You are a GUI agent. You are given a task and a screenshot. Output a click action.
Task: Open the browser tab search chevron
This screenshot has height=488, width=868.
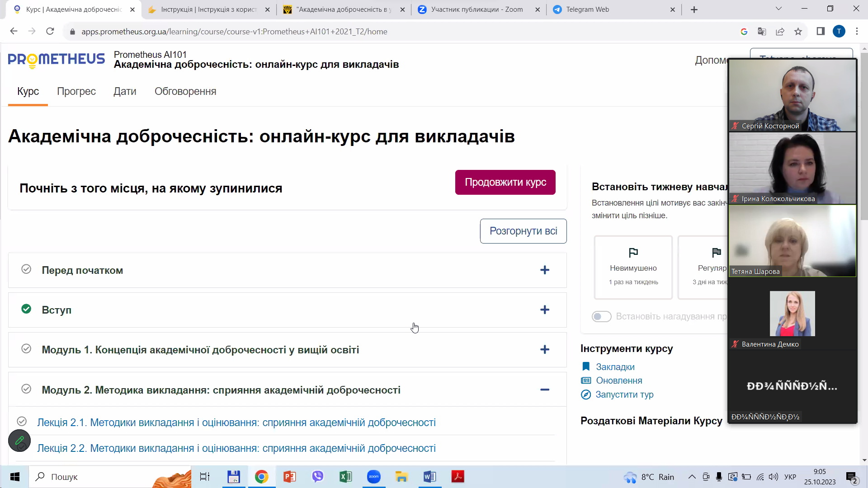[779, 8]
